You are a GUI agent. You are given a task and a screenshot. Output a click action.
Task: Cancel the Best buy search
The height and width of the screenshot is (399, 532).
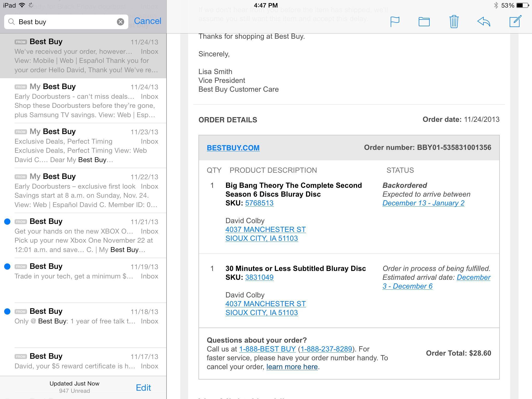pos(148,21)
